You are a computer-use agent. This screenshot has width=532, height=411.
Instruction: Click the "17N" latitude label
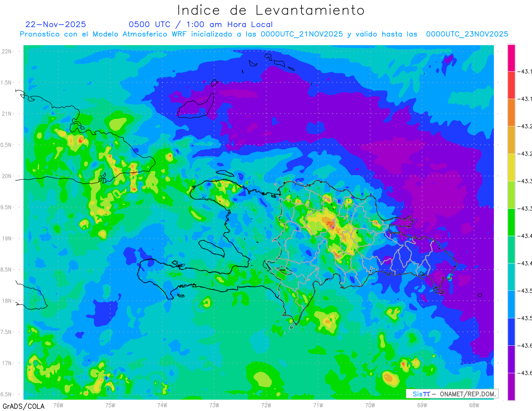pos(8,363)
